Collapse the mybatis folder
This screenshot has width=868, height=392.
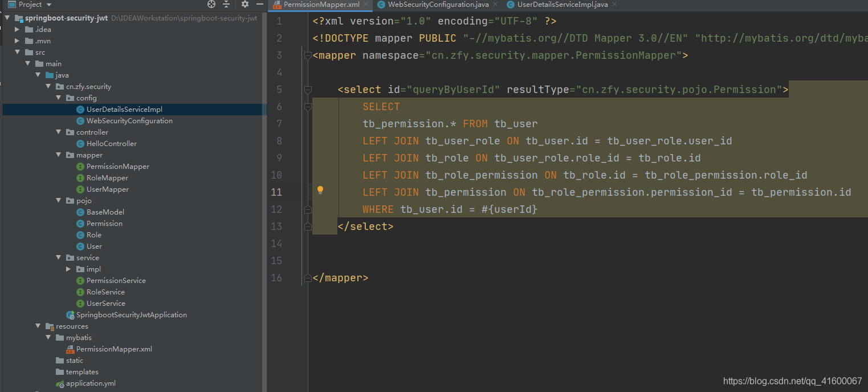(x=48, y=337)
